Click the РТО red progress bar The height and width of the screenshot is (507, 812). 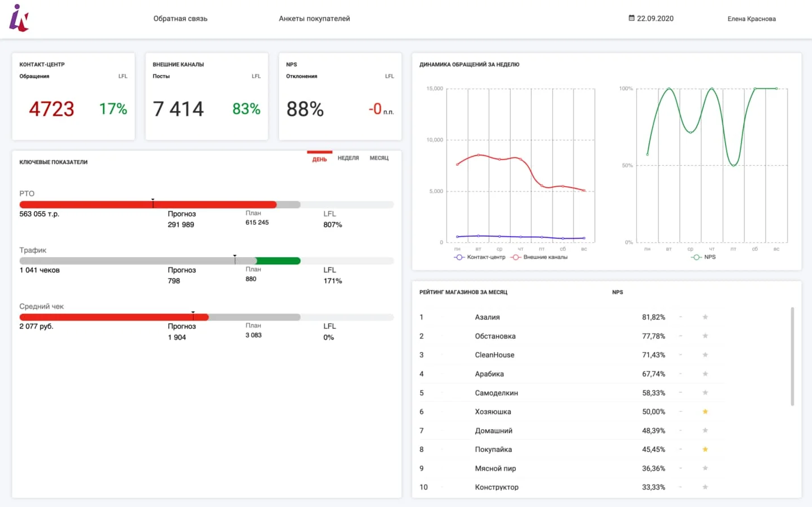[148, 204]
